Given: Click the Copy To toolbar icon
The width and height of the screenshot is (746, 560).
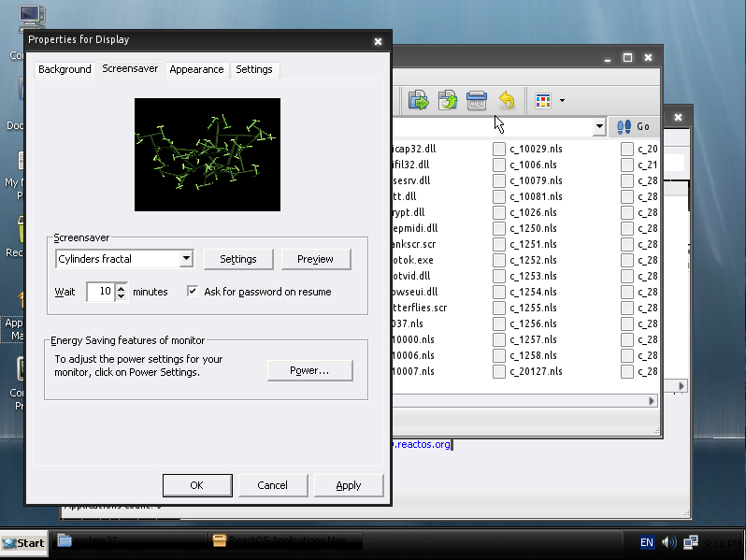Looking at the screenshot, I should coord(448,100).
